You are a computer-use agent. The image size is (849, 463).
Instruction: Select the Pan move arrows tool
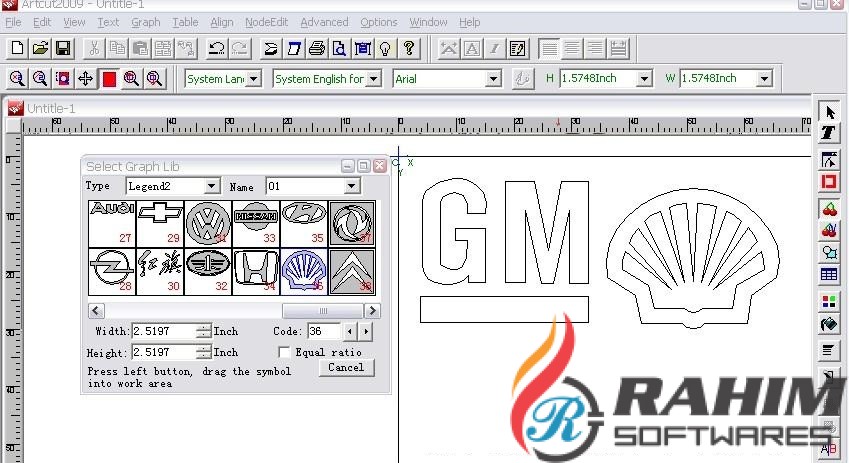[86, 79]
